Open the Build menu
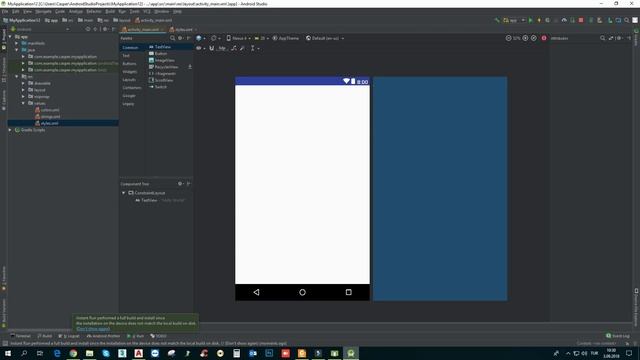Screen dimensions: 640x360 click(x=110, y=11)
